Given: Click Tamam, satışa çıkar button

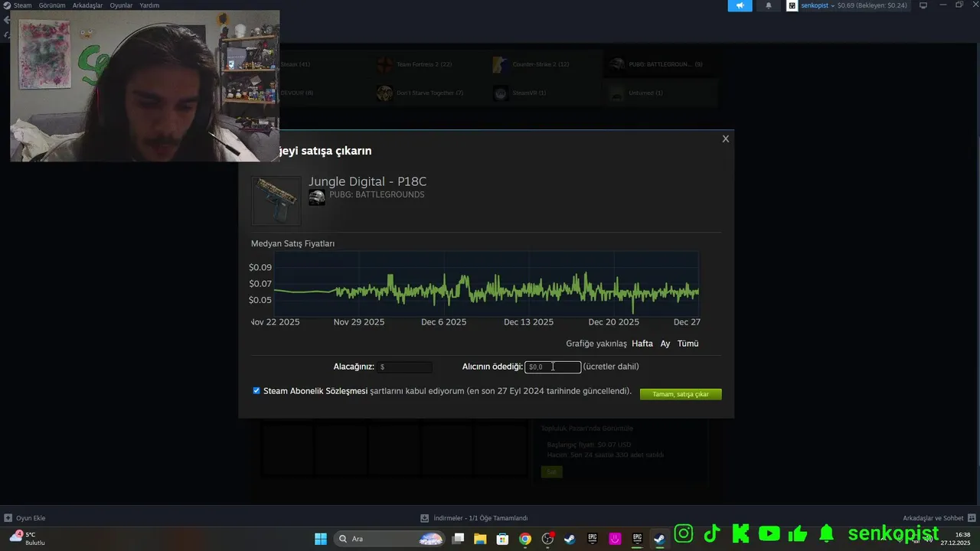Looking at the screenshot, I should (x=681, y=394).
